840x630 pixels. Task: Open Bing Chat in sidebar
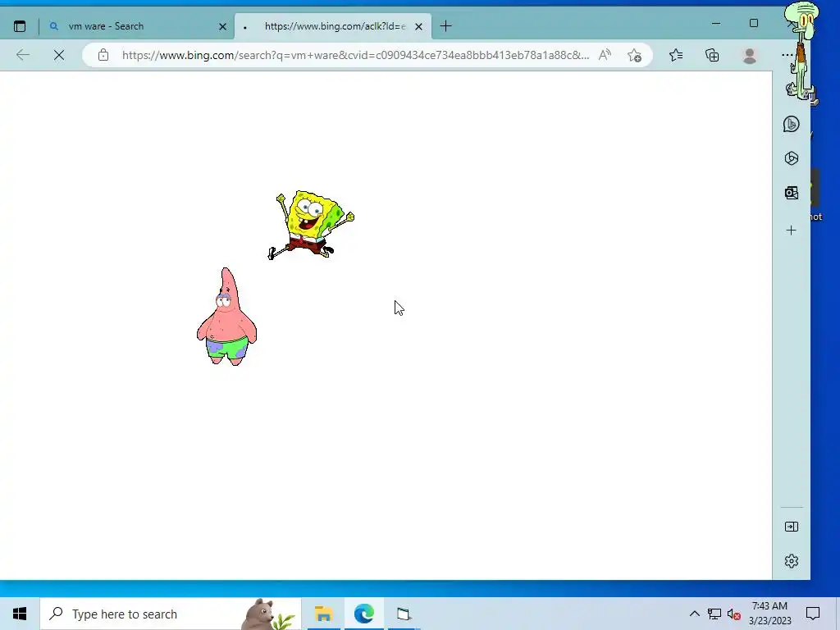click(x=792, y=125)
